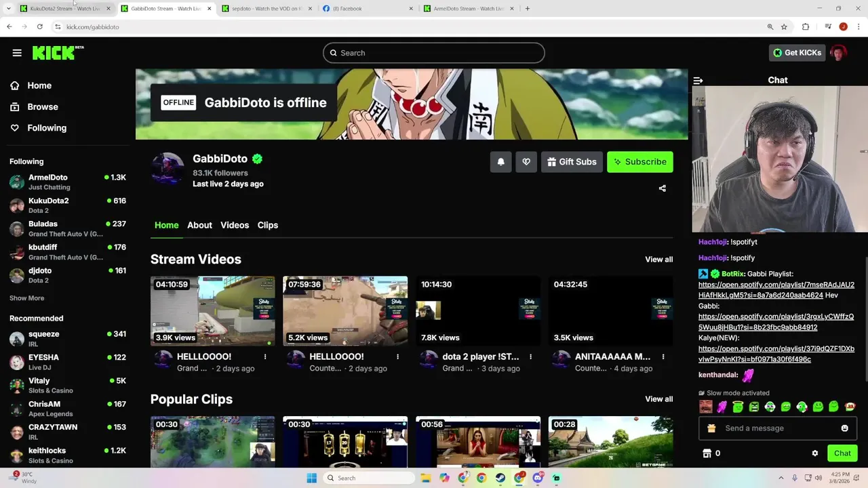Switch to ArmelDoto Stream browser tab
The height and width of the screenshot is (488, 868).
tap(469, 9)
